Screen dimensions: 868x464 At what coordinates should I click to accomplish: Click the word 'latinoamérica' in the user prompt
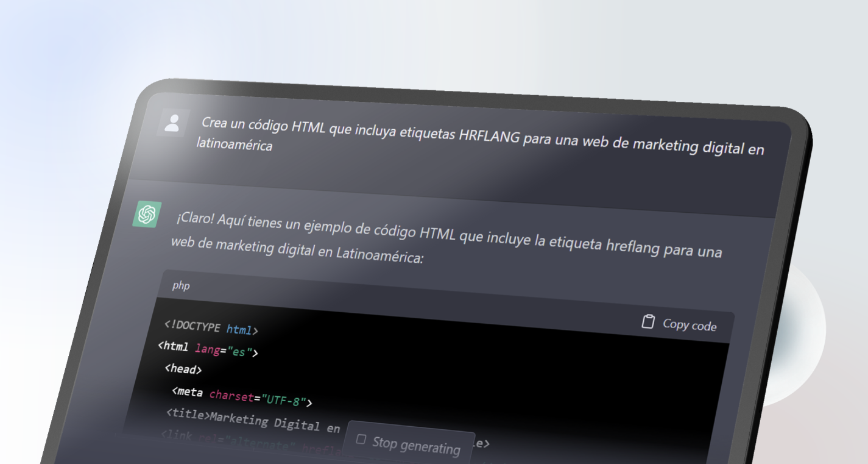point(235,144)
